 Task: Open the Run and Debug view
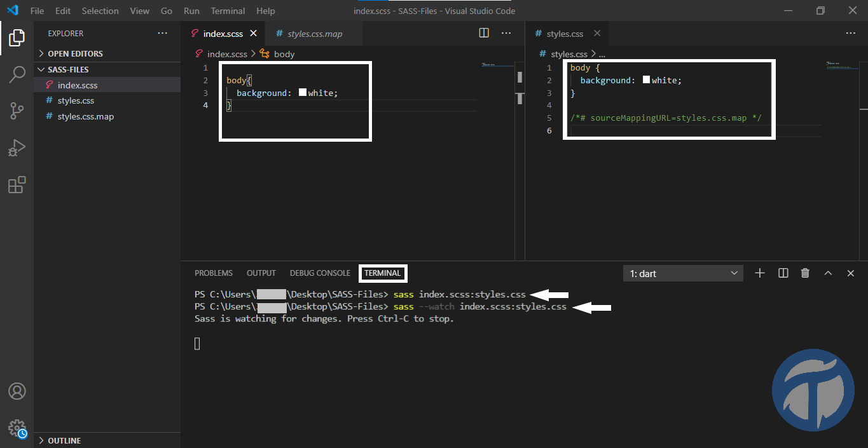tap(17, 148)
